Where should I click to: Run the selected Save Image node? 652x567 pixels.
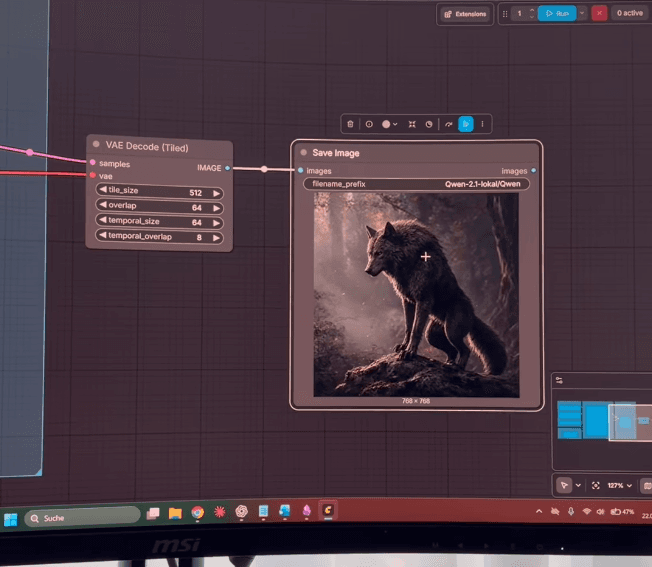466,124
